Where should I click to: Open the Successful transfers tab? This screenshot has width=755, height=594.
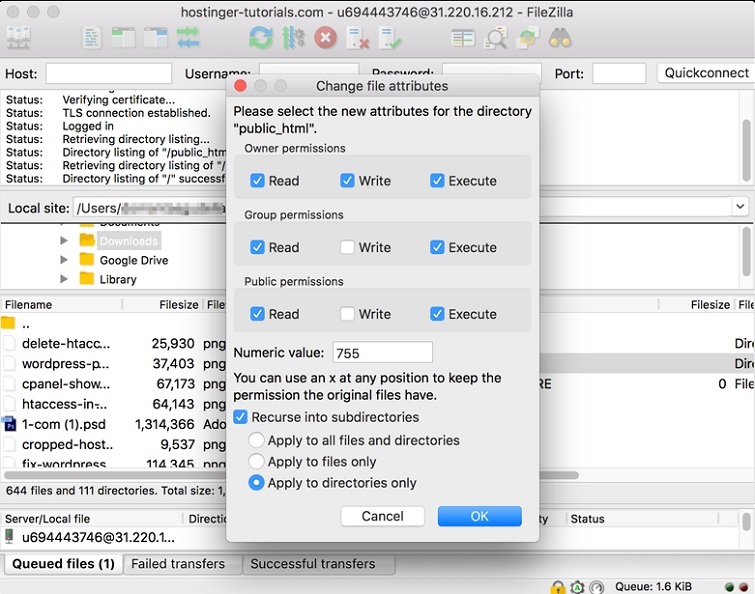coord(312,564)
